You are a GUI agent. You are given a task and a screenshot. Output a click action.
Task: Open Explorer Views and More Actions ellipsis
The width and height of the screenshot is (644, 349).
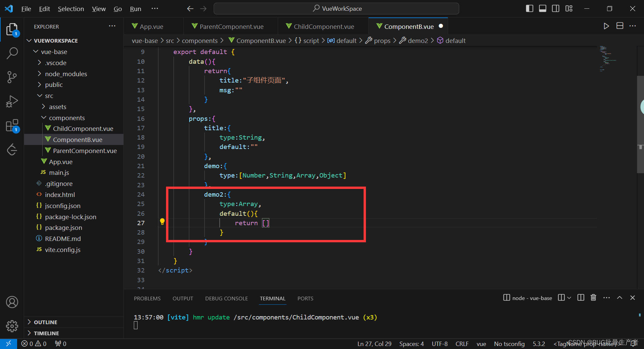[112, 26]
